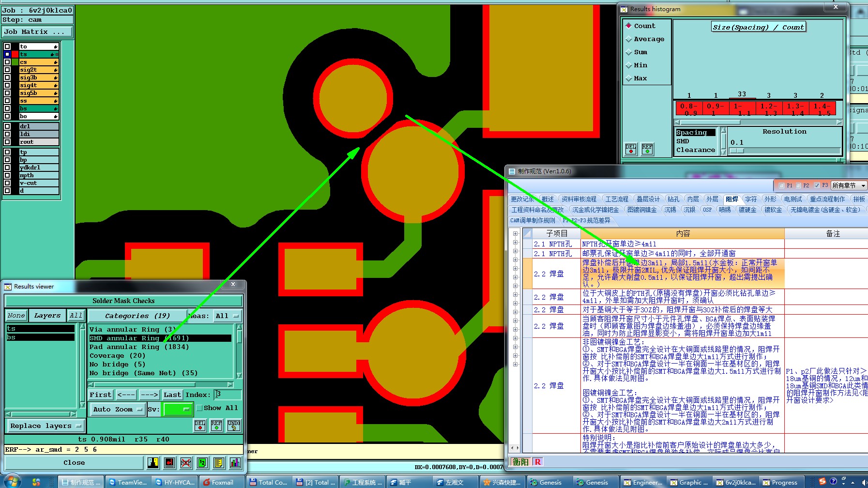Uncheck the P3 checkbox in the spec window
This screenshot has width=868, height=488.
click(817, 185)
